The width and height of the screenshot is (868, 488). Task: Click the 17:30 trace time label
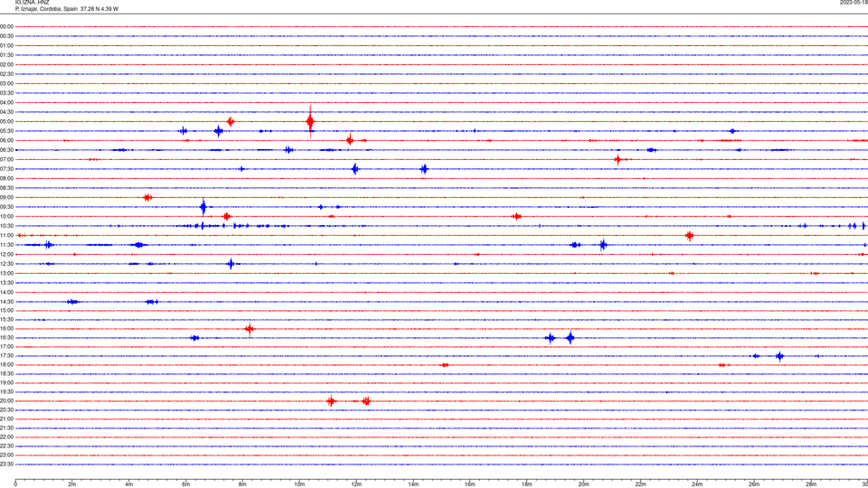point(6,356)
